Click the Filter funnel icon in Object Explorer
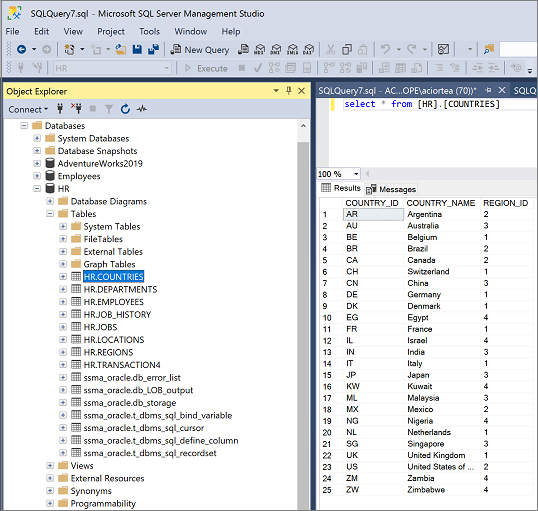The image size is (538, 511). coord(109,109)
